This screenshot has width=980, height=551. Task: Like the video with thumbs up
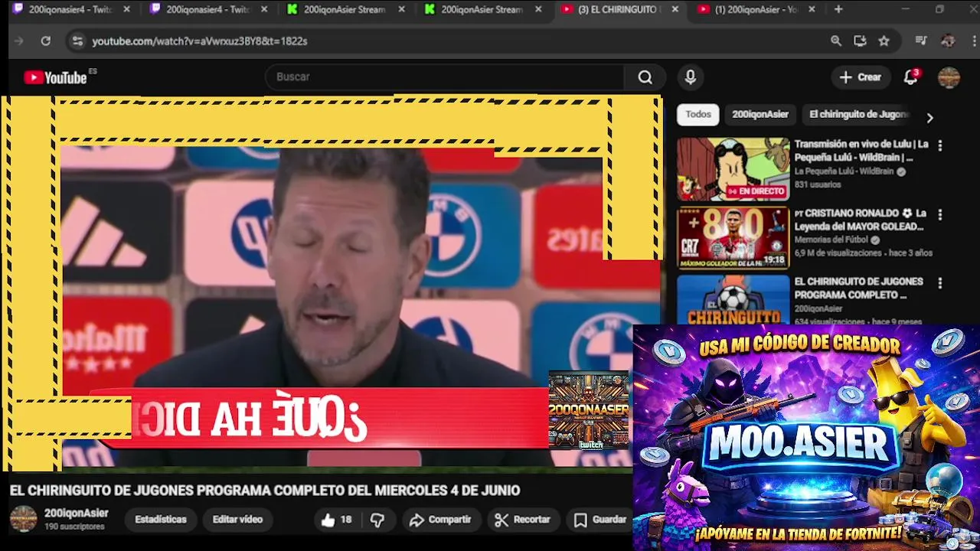pyautogui.click(x=336, y=520)
